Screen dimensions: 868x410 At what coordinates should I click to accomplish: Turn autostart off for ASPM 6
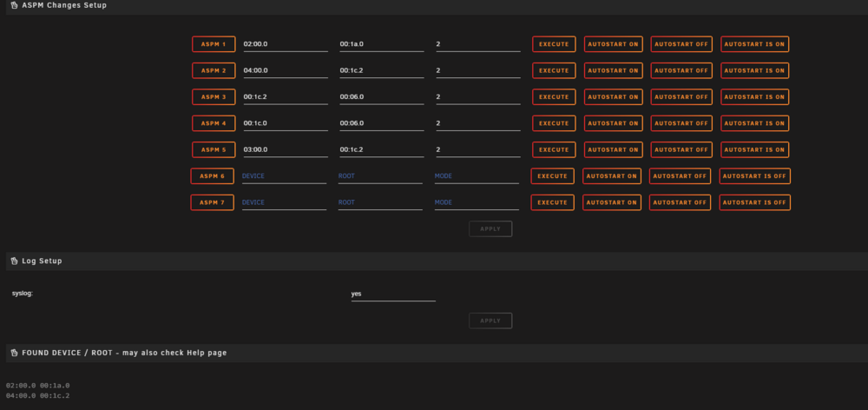click(x=680, y=176)
